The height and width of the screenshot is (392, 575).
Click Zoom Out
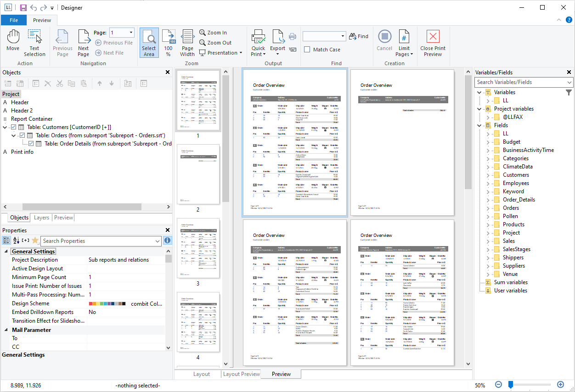coord(215,43)
